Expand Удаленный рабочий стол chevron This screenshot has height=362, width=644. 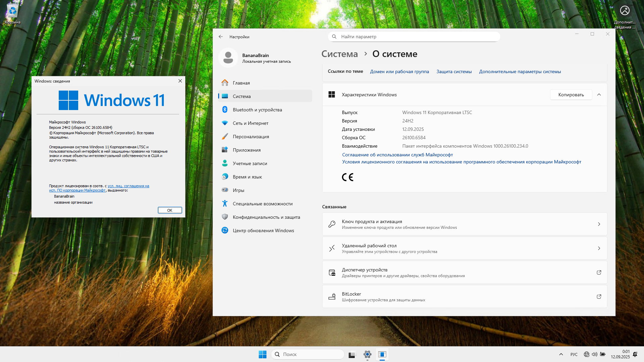coord(599,248)
